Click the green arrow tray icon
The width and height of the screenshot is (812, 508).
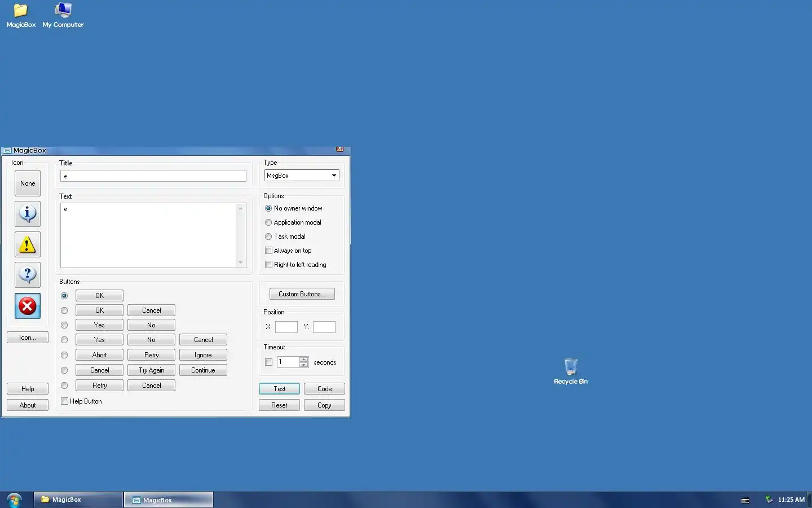click(x=769, y=499)
